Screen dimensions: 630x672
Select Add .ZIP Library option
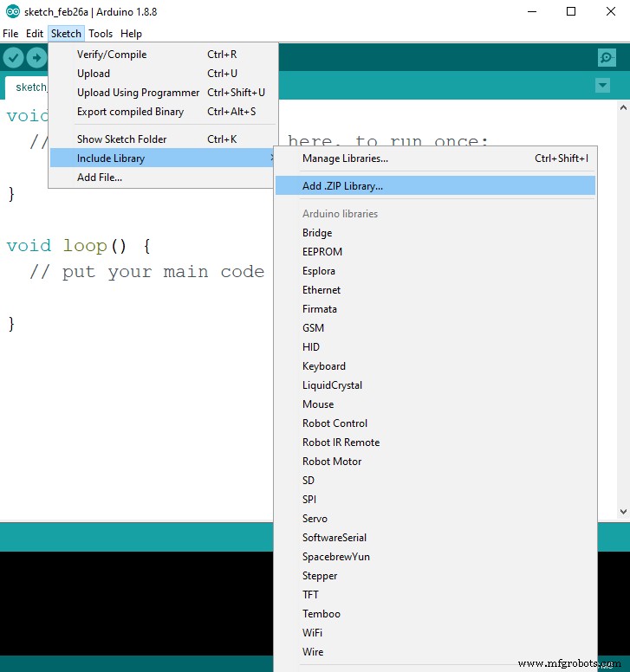pyautogui.click(x=342, y=186)
